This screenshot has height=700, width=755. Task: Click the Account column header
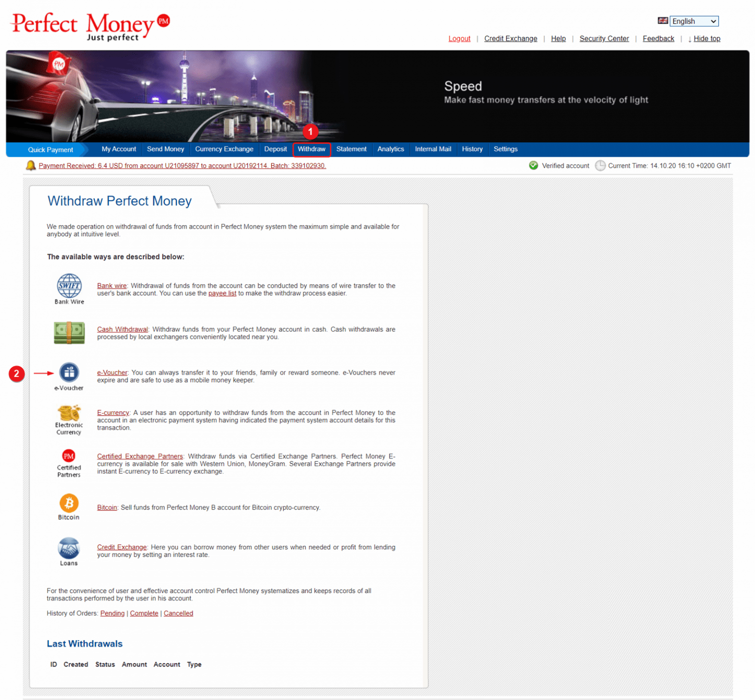[167, 665]
